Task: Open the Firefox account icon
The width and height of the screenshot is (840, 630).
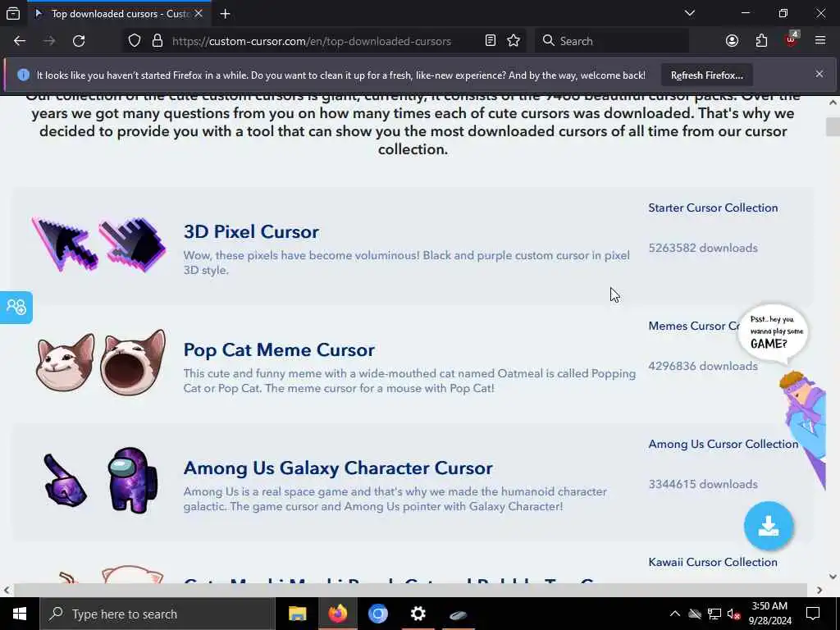Action: click(732, 41)
